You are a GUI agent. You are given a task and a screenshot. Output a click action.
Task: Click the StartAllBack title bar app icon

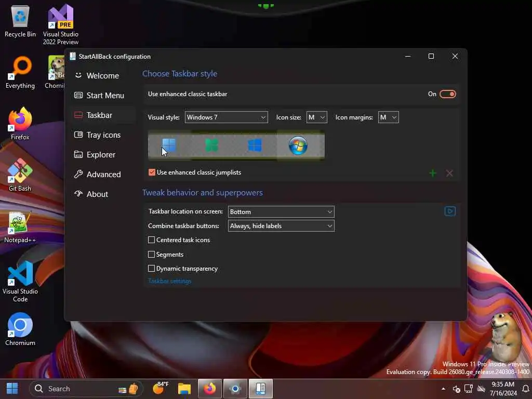click(x=73, y=56)
